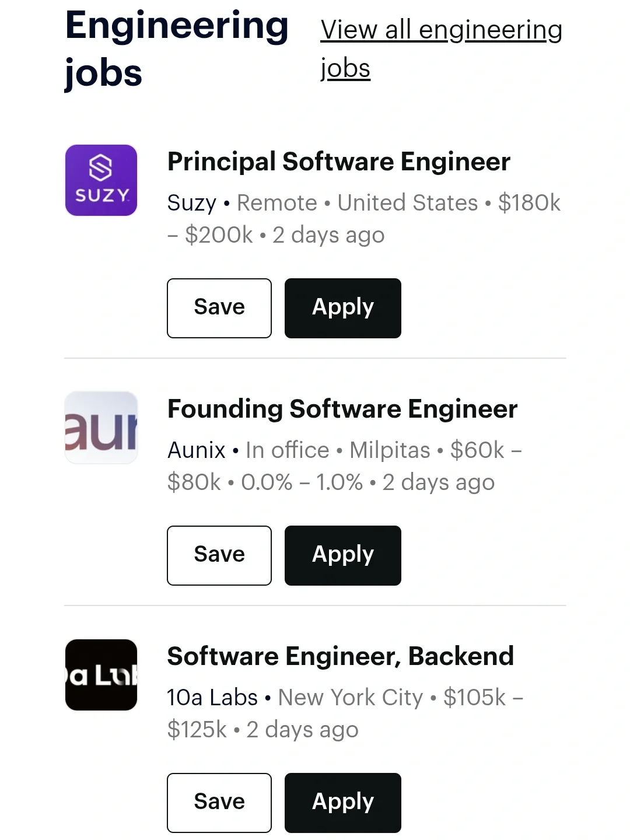Click the Remote • United States job details
Image resolution: width=630 pixels, height=840 pixels.
[x=357, y=203]
